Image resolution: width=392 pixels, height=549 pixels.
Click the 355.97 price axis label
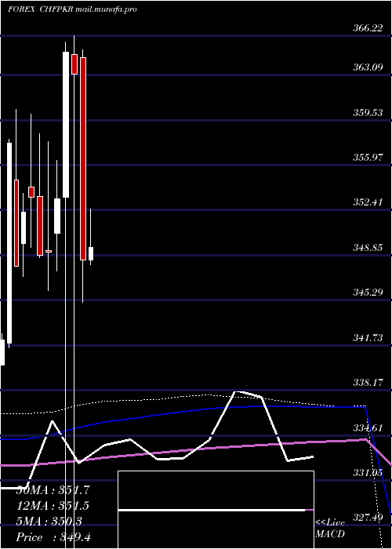coord(368,158)
